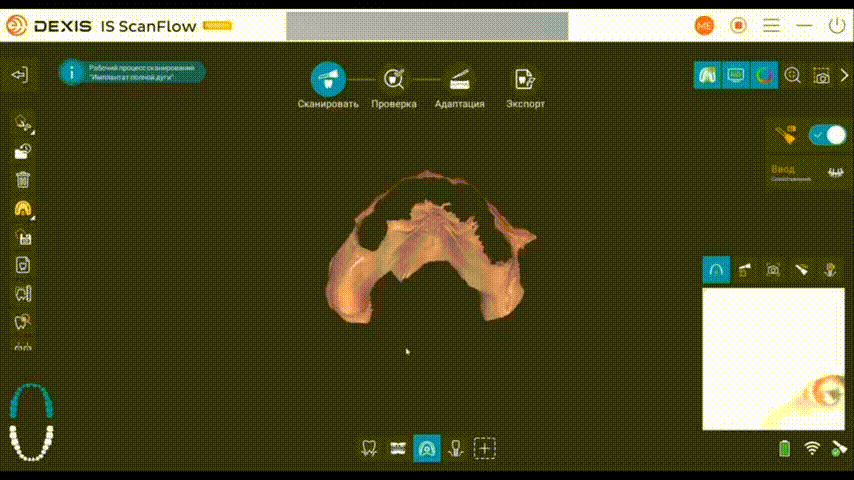Toggle the true color model view button
The height and width of the screenshot is (480, 854).
[x=707, y=75]
